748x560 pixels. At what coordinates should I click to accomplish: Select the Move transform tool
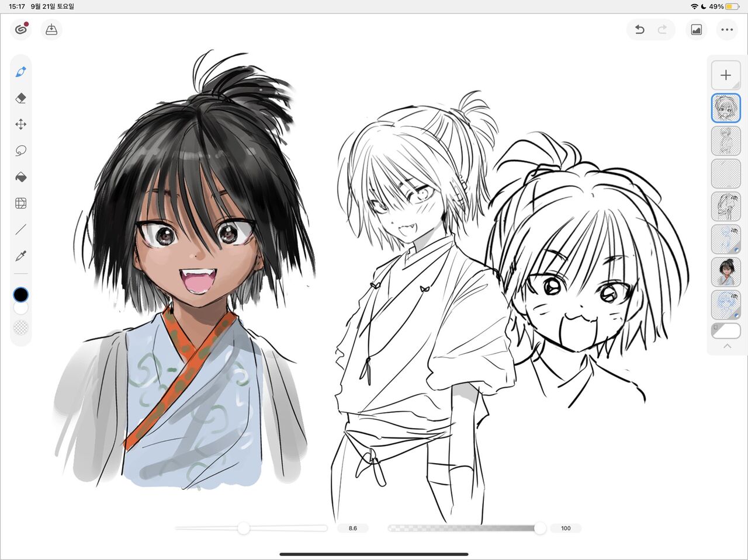[x=21, y=124]
